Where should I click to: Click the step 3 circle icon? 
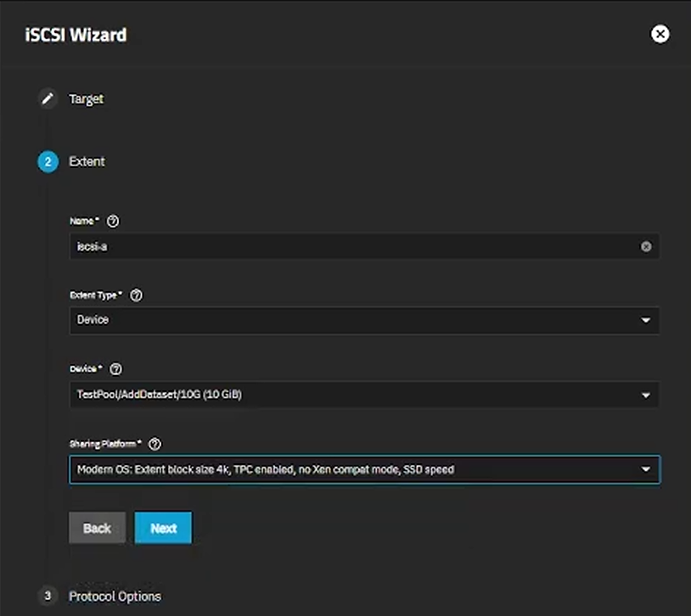(48, 596)
